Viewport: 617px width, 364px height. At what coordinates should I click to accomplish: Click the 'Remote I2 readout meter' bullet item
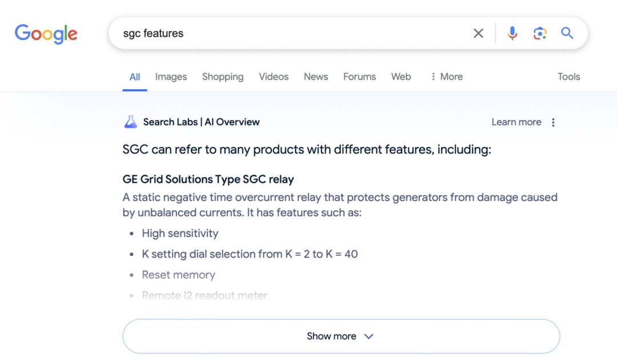tap(205, 295)
